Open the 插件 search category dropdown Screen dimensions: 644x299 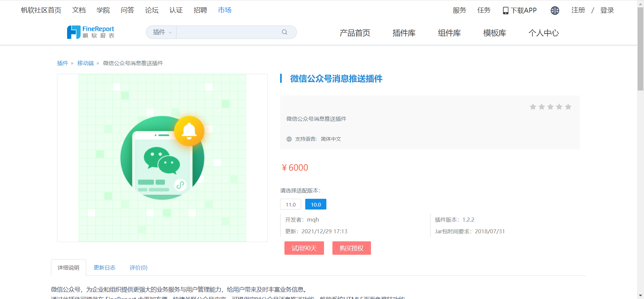click(161, 32)
